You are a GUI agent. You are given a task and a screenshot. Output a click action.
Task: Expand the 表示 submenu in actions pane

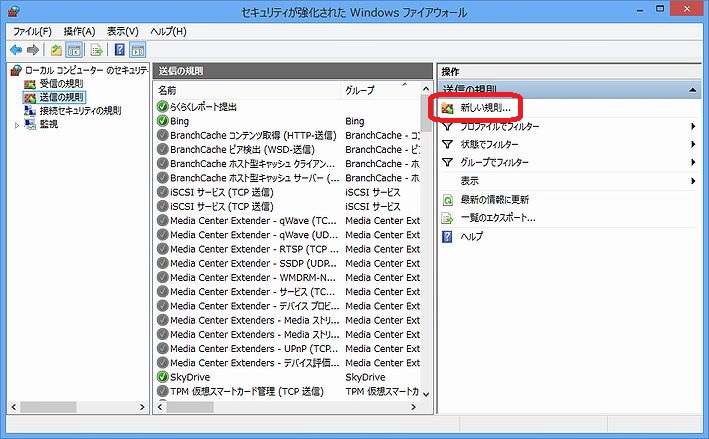tap(693, 181)
